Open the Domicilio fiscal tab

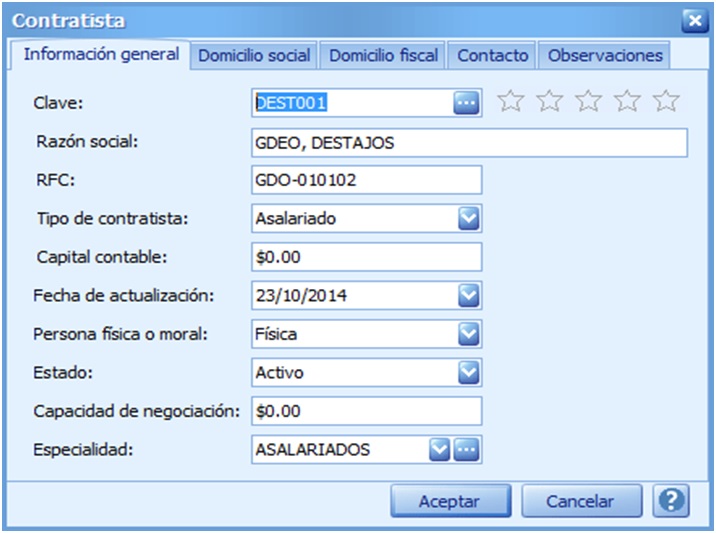(x=383, y=55)
